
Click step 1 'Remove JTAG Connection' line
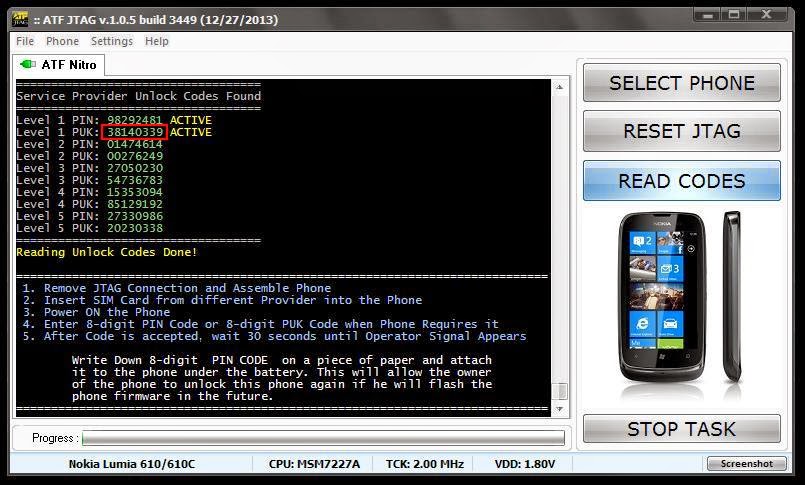pyautogui.click(x=177, y=288)
